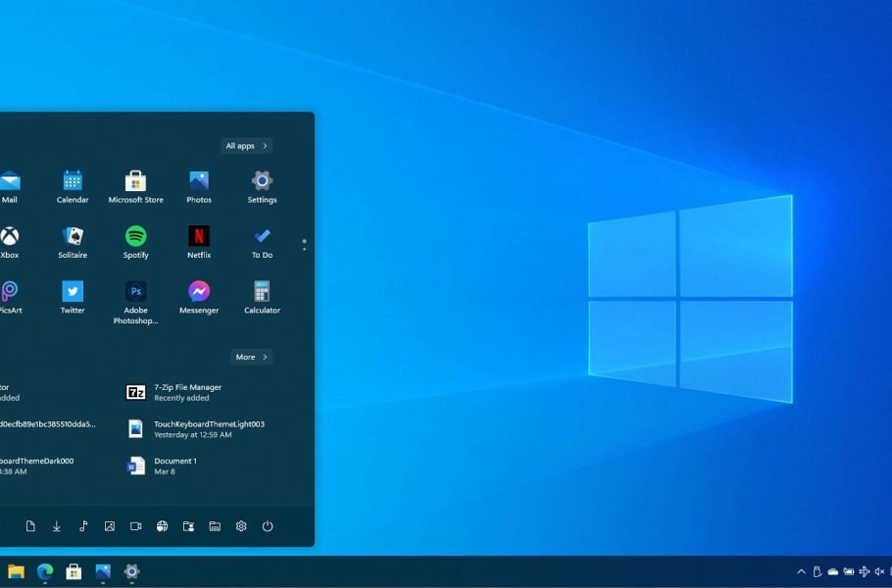Image resolution: width=892 pixels, height=588 pixels.
Task: Launch Microsoft Edge from the taskbar
Action: coord(45,571)
